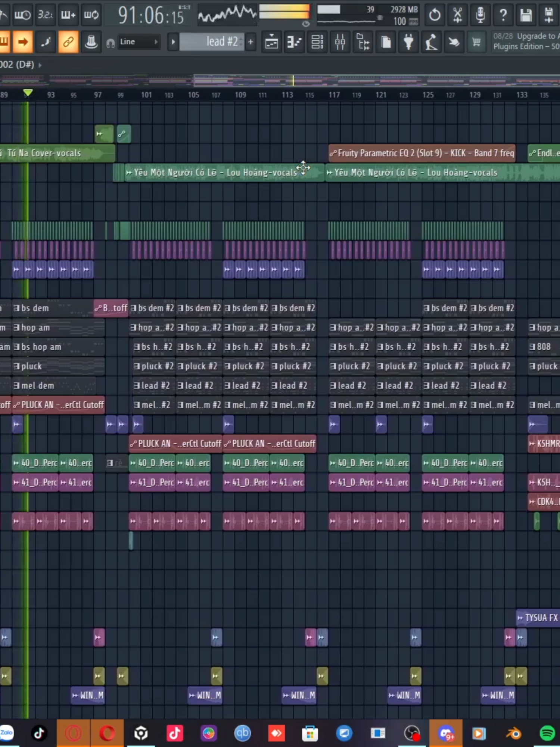The image size is (560, 747).
Task: Open the Channel rack icon
Action: 317,42
